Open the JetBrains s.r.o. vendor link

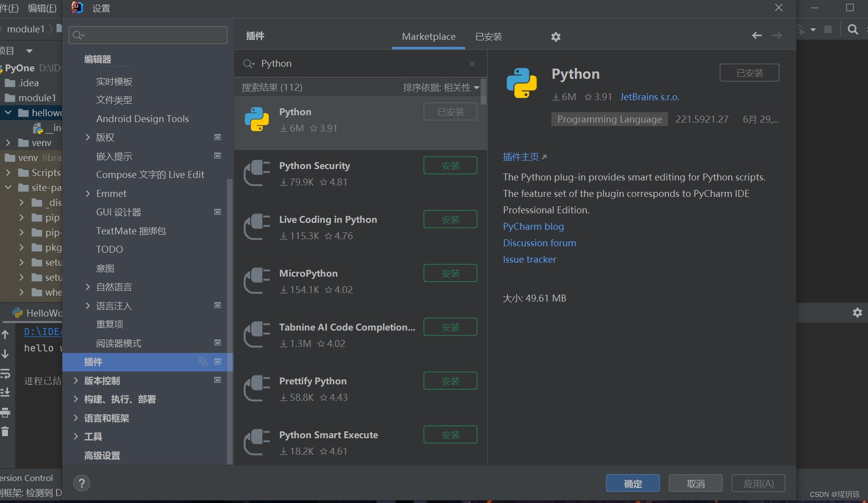[650, 97]
